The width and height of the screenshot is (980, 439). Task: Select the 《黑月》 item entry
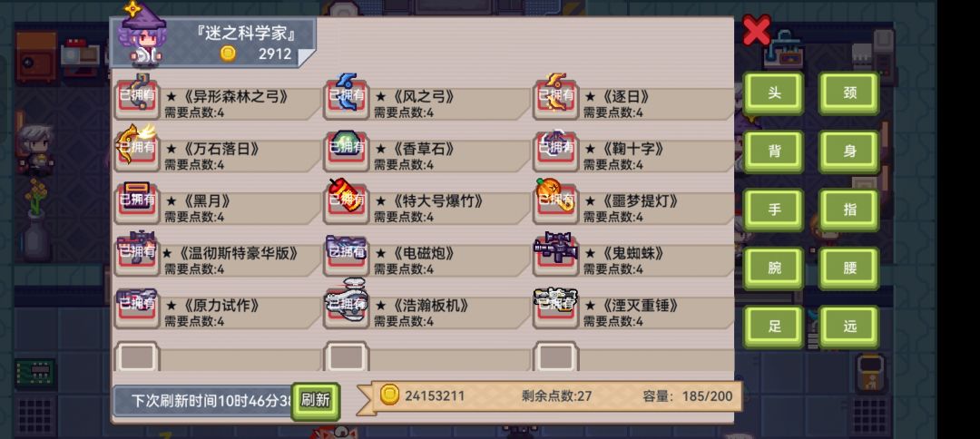tap(218, 201)
